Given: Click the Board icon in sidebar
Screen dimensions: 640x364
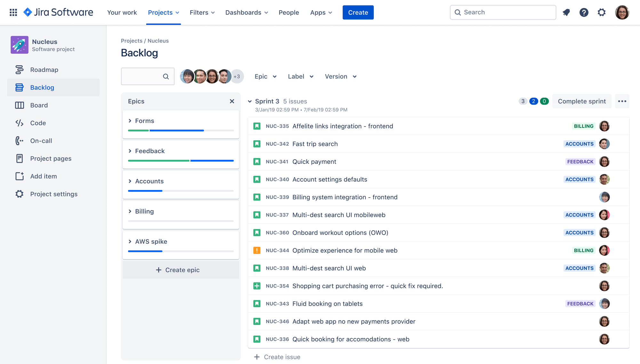Looking at the screenshot, I should click(19, 105).
